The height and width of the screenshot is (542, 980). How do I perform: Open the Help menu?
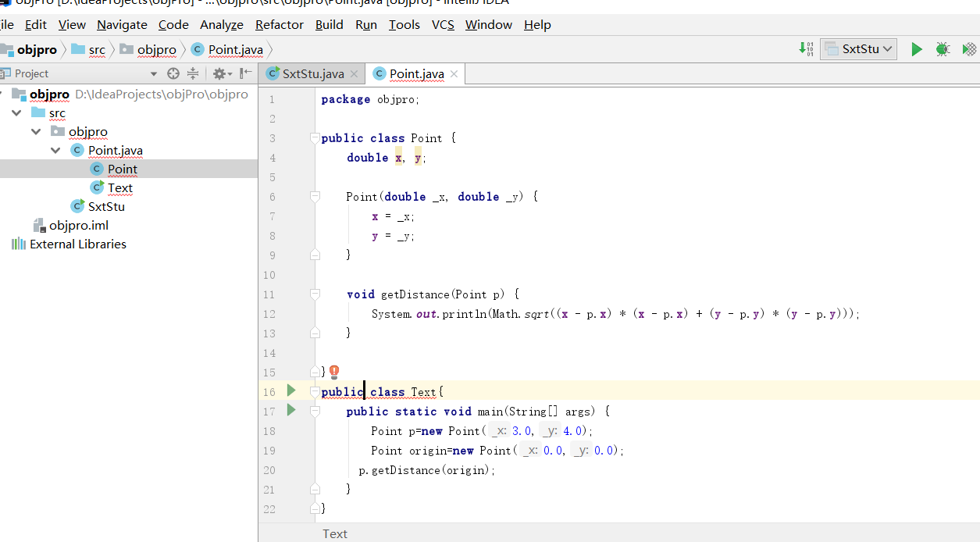[537, 25]
